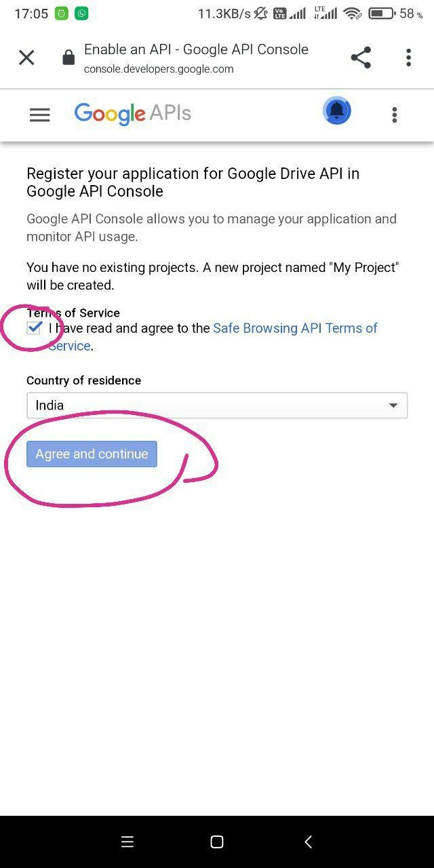
Task: Tap the battery indicator in status bar
Action: (382, 13)
